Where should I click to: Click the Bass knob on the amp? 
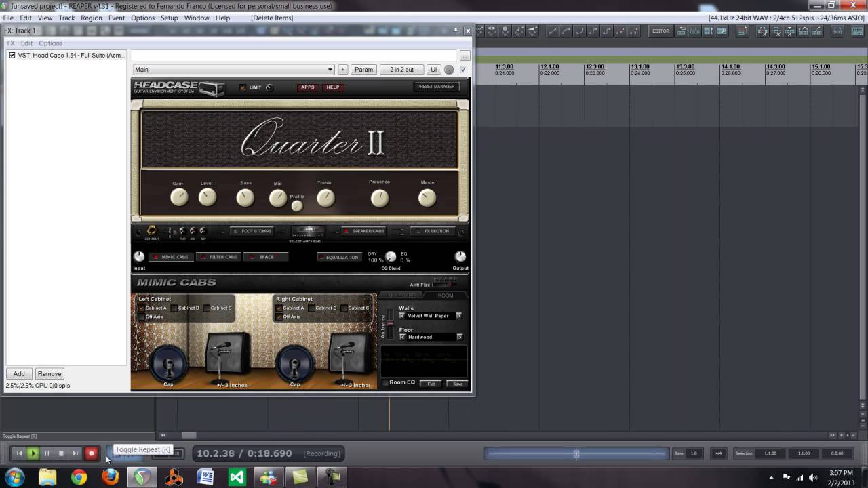pyautogui.click(x=245, y=197)
